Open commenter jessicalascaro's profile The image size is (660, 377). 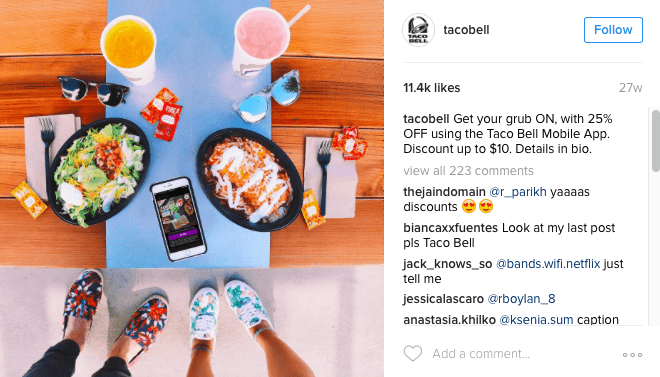tap(443, 299)
